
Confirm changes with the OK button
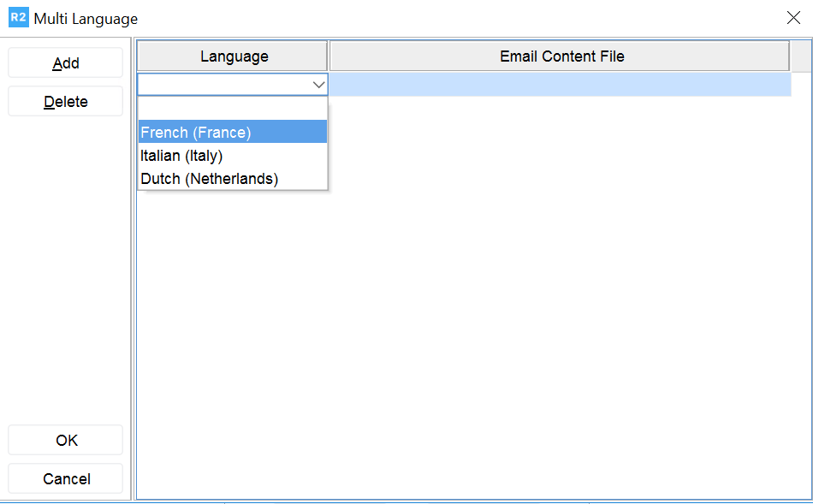pos(65,440)
